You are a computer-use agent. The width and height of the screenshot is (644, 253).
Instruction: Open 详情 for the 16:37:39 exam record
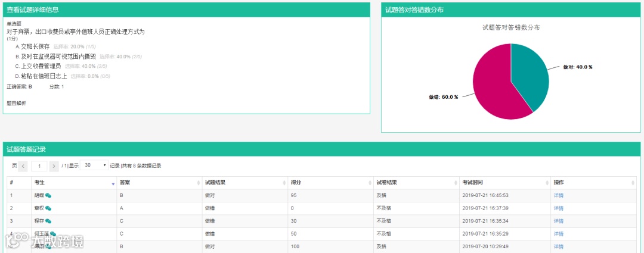(x=559, y=208)
